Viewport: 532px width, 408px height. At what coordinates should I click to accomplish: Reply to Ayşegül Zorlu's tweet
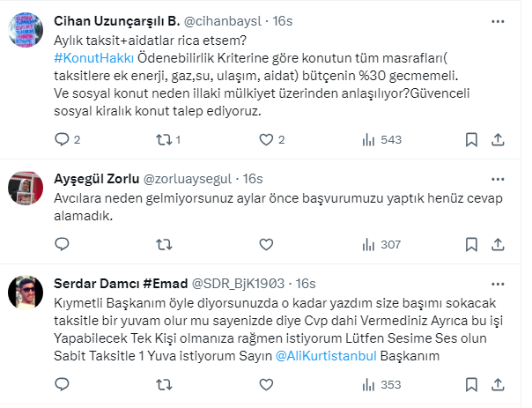62,246
